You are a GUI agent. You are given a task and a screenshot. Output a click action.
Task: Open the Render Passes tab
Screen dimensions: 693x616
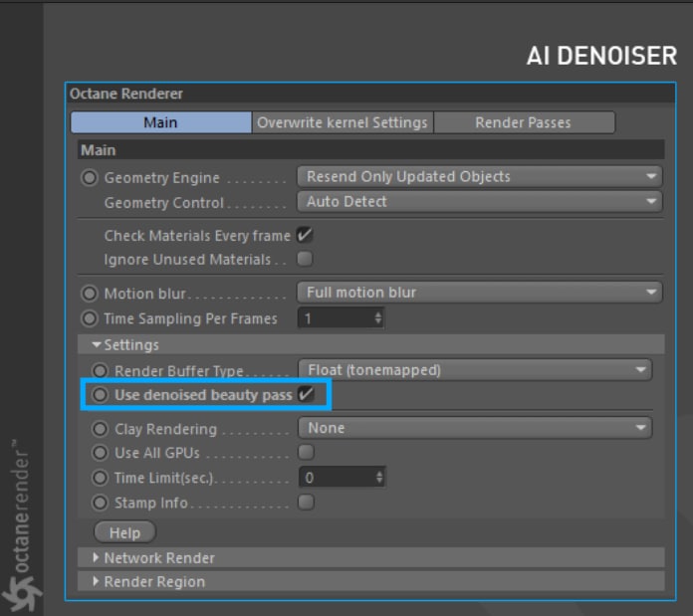[524, 122]
